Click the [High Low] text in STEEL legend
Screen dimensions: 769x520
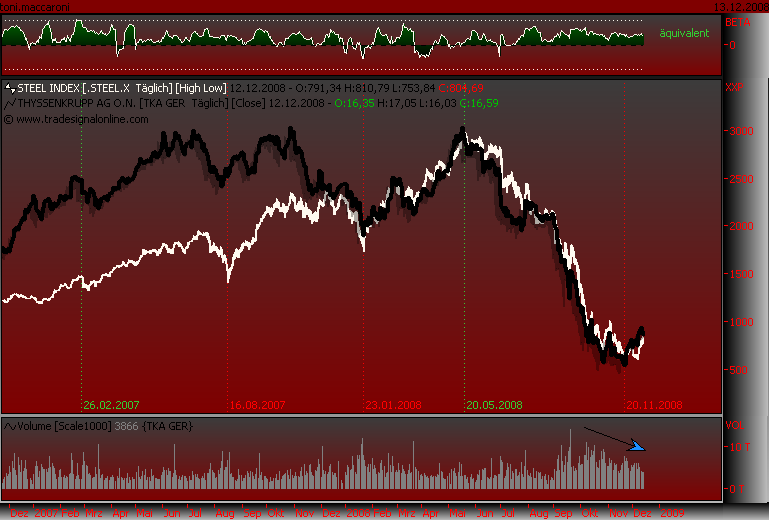pos(203,88)
